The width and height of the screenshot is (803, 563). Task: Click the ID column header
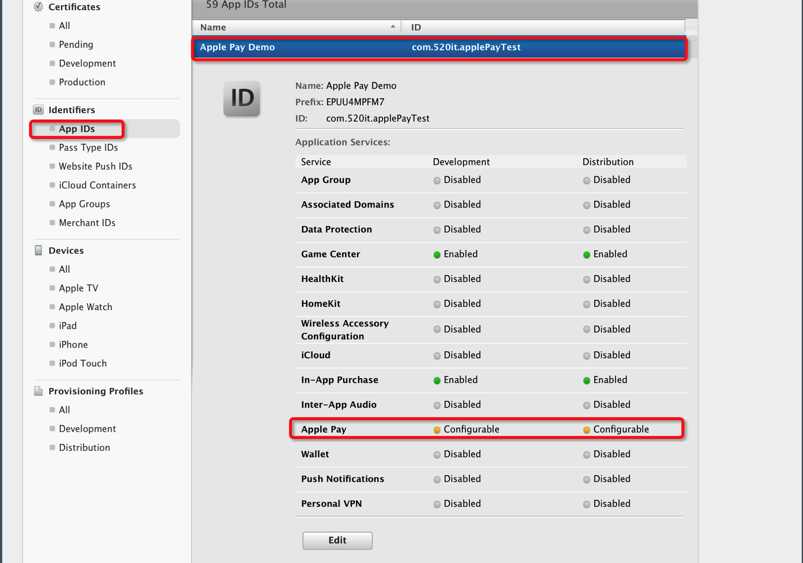[543, 27]
